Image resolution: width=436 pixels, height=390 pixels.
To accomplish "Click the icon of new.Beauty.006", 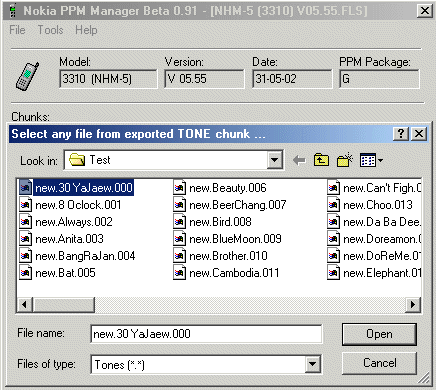I will (x=179, y=188).
